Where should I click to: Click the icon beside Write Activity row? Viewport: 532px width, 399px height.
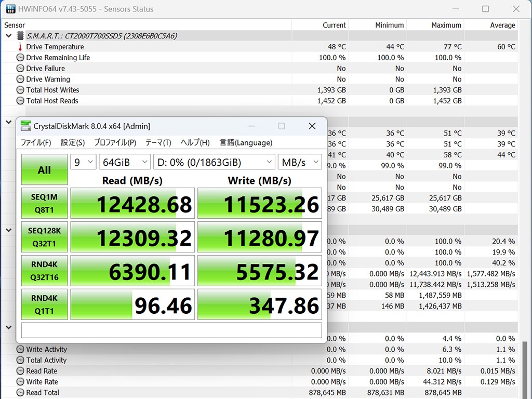pos(20,350)
